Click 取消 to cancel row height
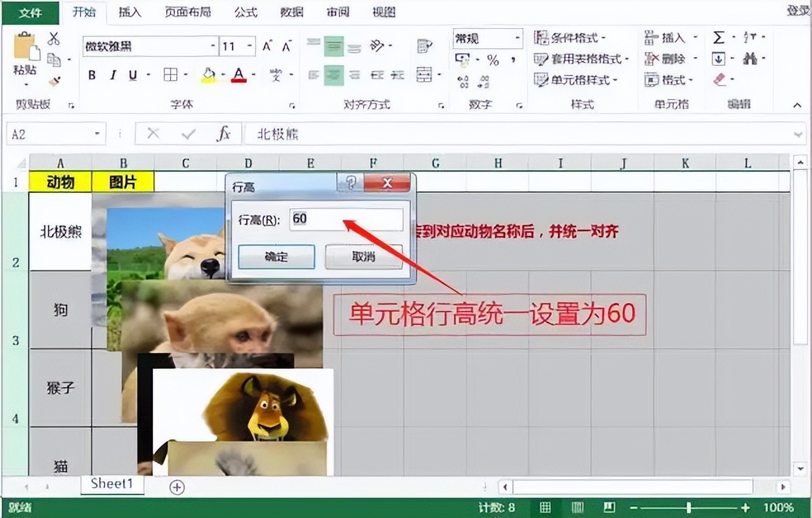 click(363, 256)
